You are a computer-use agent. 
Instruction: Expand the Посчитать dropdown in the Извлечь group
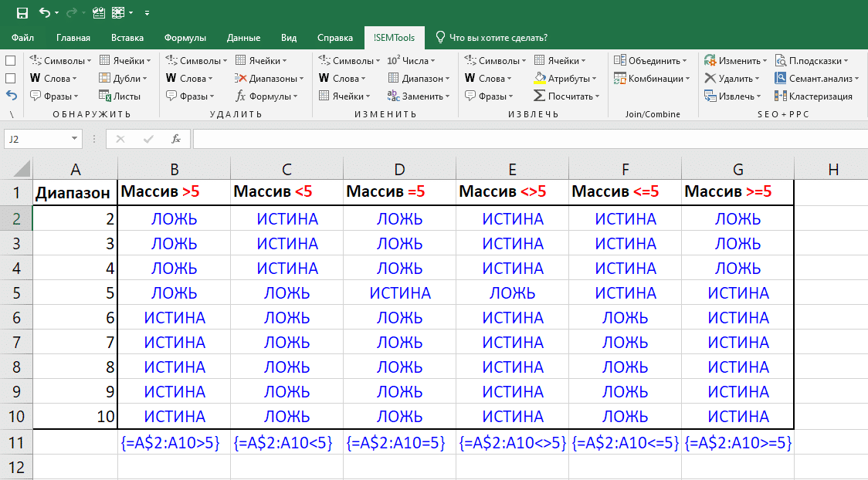(x=597, y=97)
